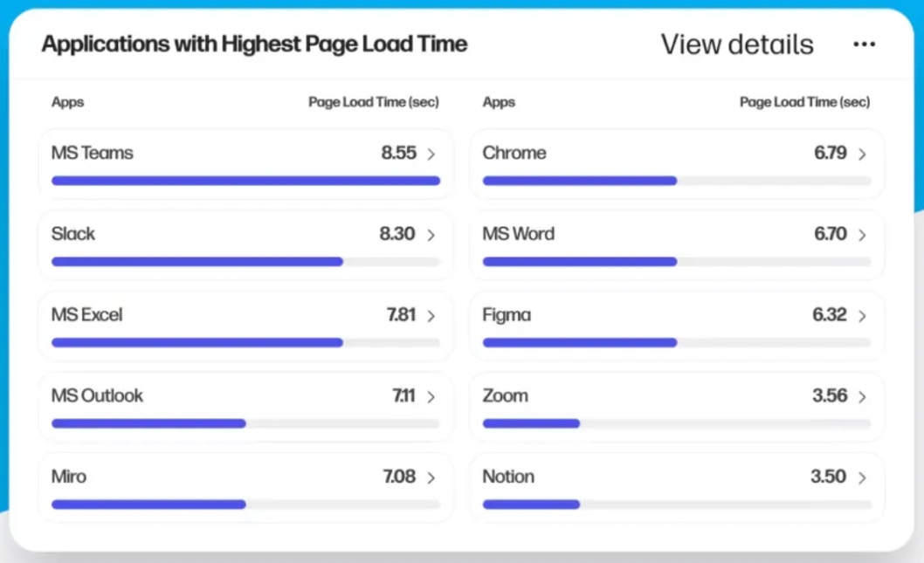Click chevron next to Chrome 6.79
This screenshot has width=924, height=563.
tap(862, 154)
